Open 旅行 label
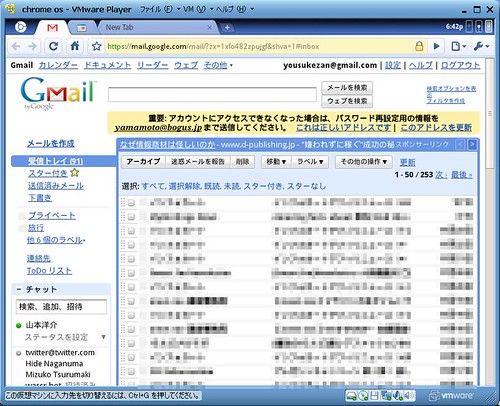This screenshot has height=406, width=500. [36, 228]
